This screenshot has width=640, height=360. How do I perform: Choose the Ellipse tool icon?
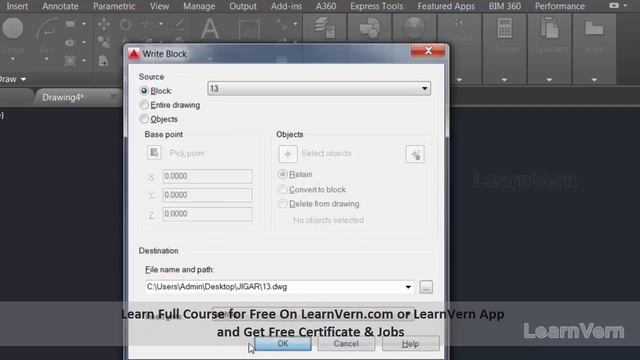pyautogui.click(x=70, y=42)
